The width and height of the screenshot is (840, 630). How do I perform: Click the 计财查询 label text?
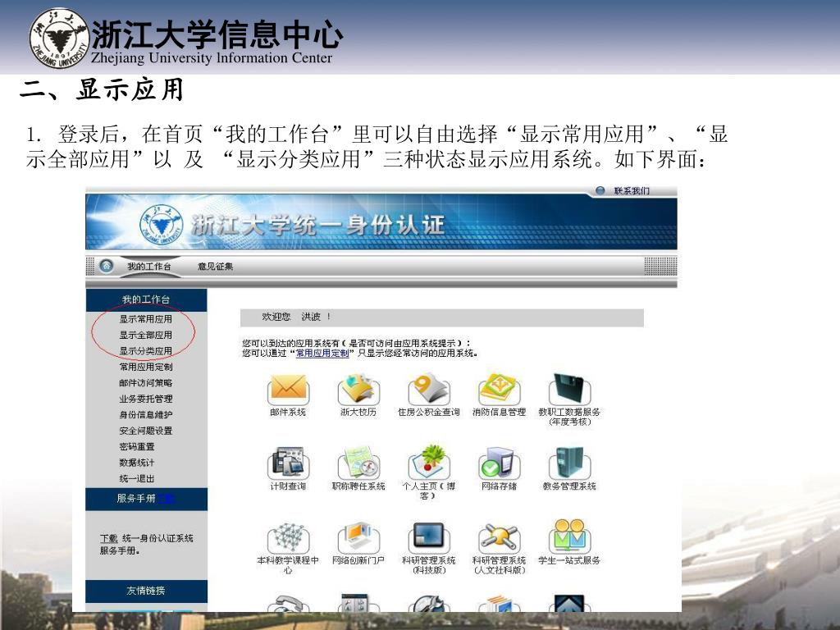pyautogui.click(x=288, y=486)
